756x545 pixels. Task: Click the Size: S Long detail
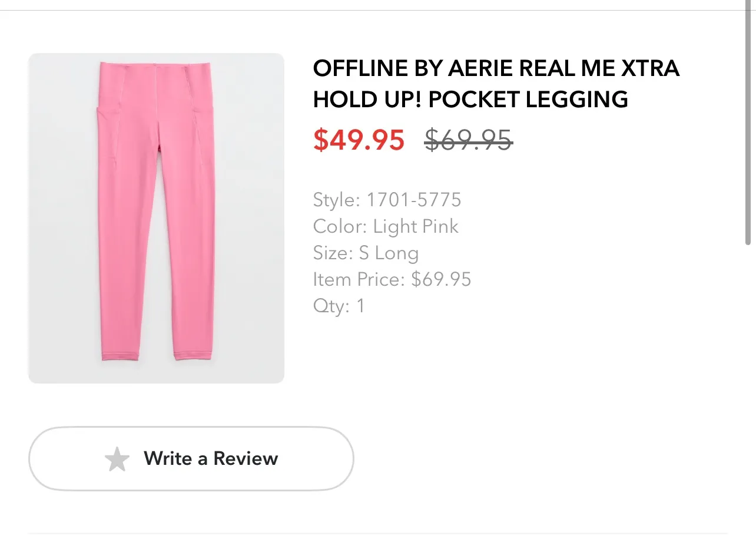(366, 253)
